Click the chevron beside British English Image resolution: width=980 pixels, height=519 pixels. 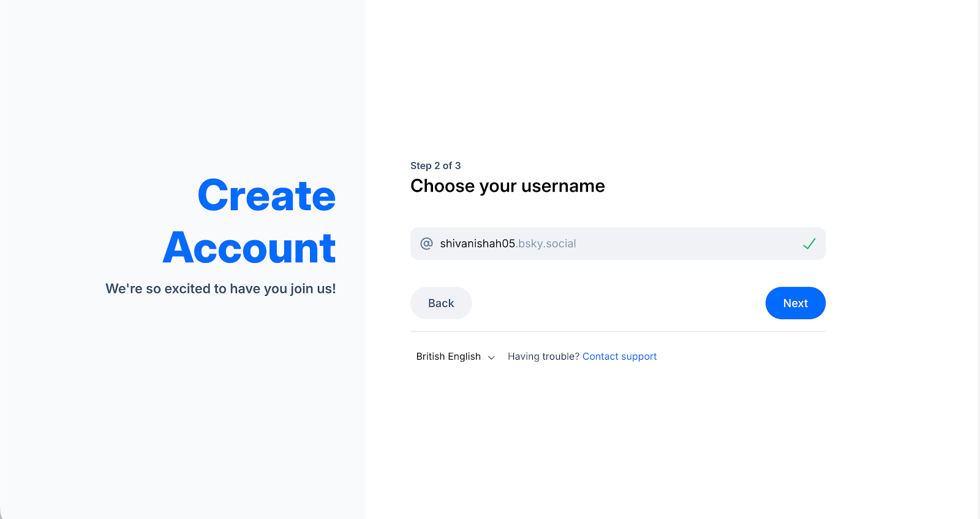[491, 357]
